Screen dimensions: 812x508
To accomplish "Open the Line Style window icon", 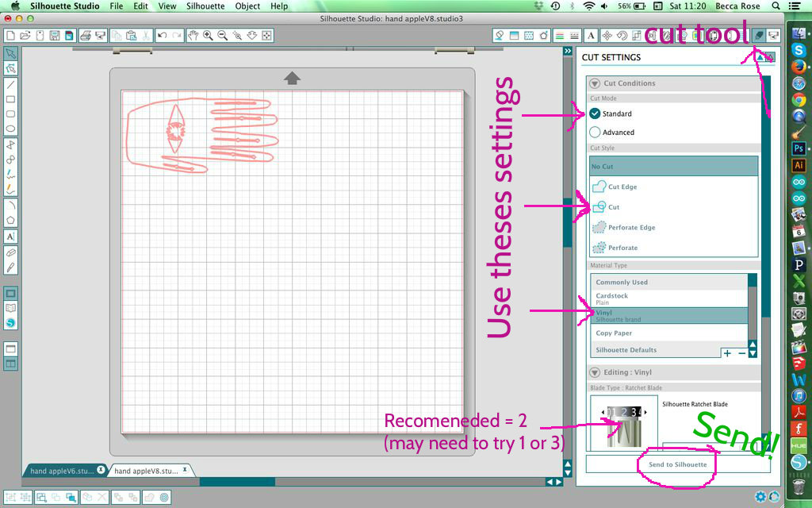I will tap(574, 35).
